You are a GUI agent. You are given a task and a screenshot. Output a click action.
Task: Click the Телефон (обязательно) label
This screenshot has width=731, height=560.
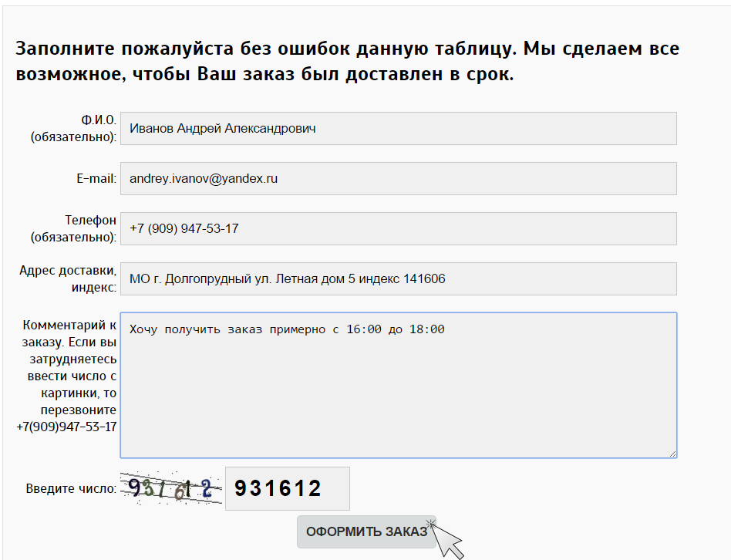click(74, 228)
